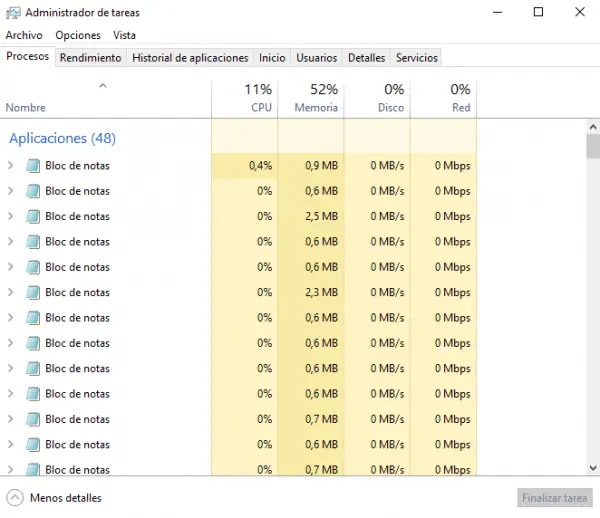Sort by the Red column header
This screenshot has width=600, height=518.
pyautogui.click(x=443, y=99)
